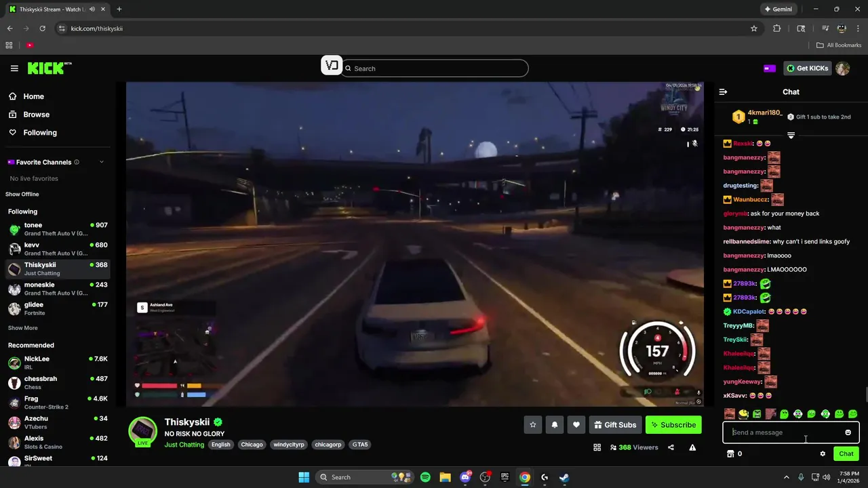
Task: Open a new browser tab
Action: click(x=119, y=9)
